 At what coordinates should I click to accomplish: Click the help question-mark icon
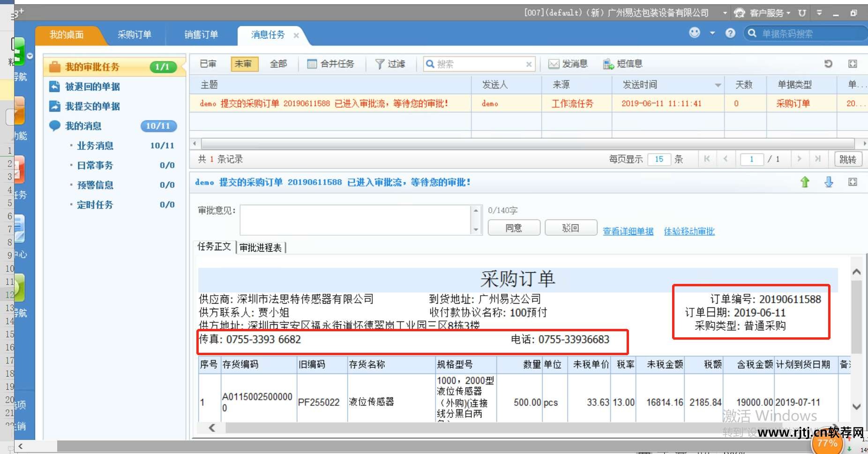(730, 33)
